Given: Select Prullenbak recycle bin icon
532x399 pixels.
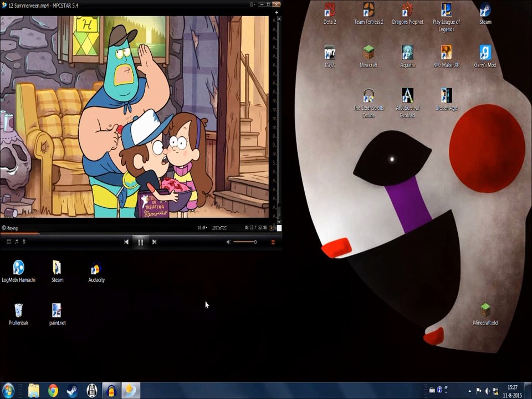Looking at the screenshot, I should [18, 315].
